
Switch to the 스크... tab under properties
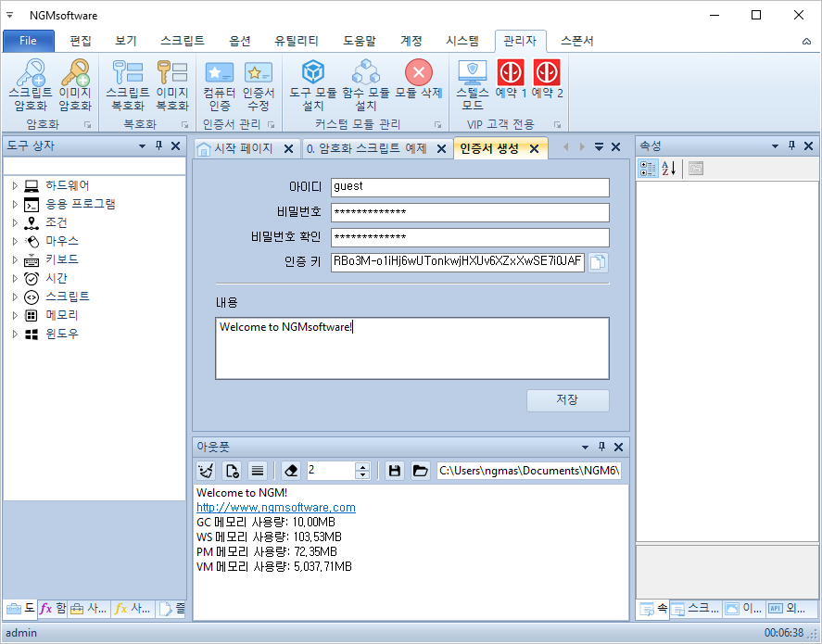click(696, 609)
